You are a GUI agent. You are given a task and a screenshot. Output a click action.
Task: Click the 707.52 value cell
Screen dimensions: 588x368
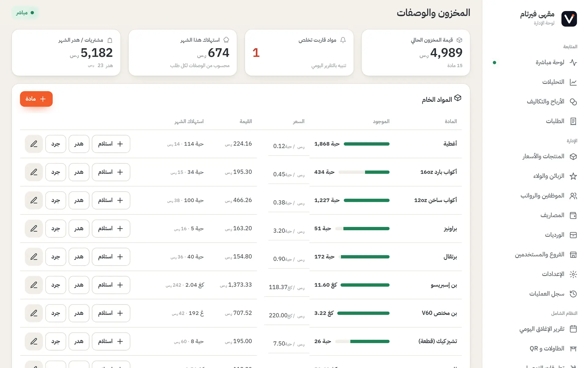238,313
